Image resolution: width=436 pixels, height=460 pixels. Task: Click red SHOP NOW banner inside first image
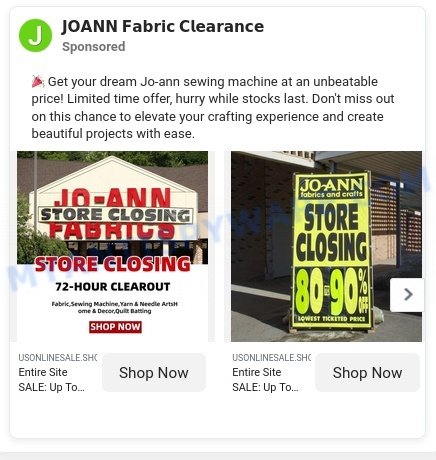point(115,327)
